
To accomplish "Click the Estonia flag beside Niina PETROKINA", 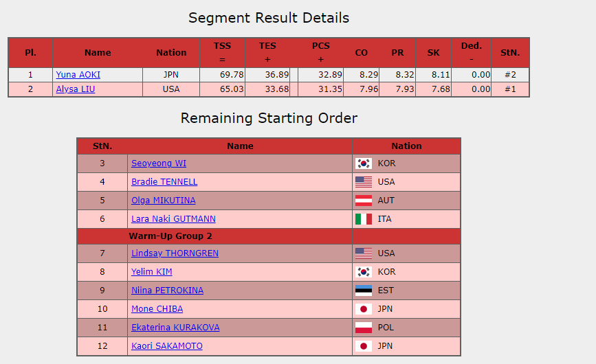I will 364,291.
